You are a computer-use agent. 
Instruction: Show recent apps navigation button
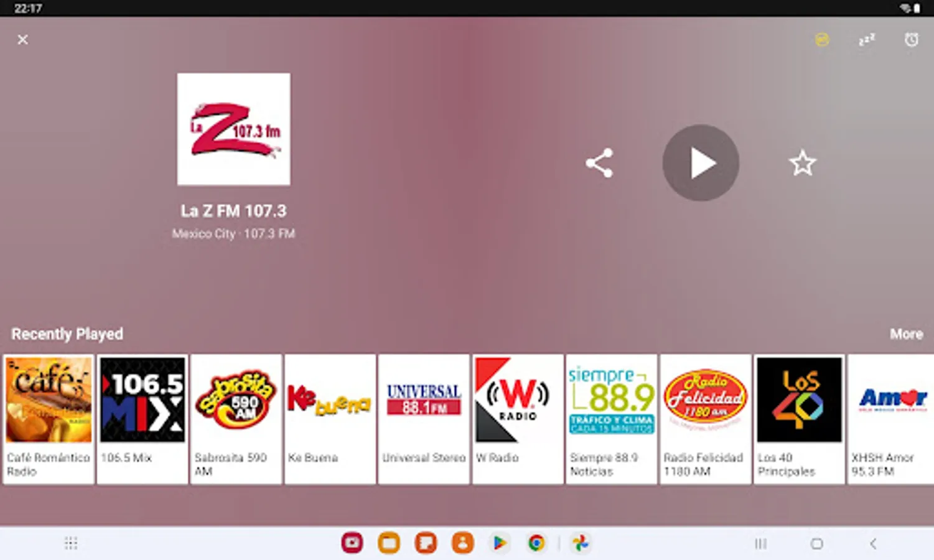coord(760,544)
